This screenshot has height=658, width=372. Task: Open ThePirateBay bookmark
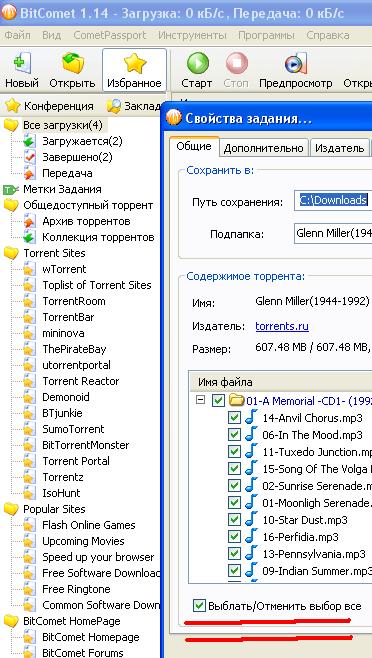[x=74, y=349]
